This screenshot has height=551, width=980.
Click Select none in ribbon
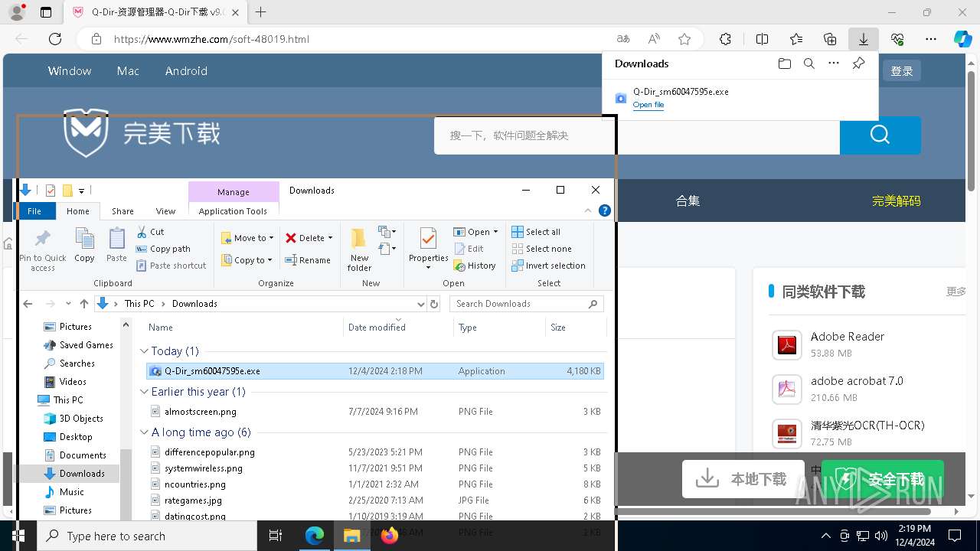coord(541,249)
